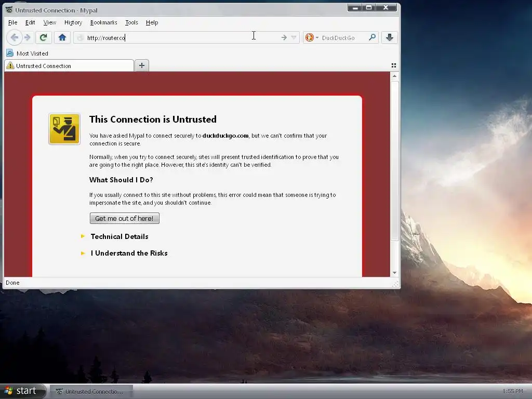This screenshot has width=532, height=399.
Task: Open a new tab with plus button
Action: 142,65
